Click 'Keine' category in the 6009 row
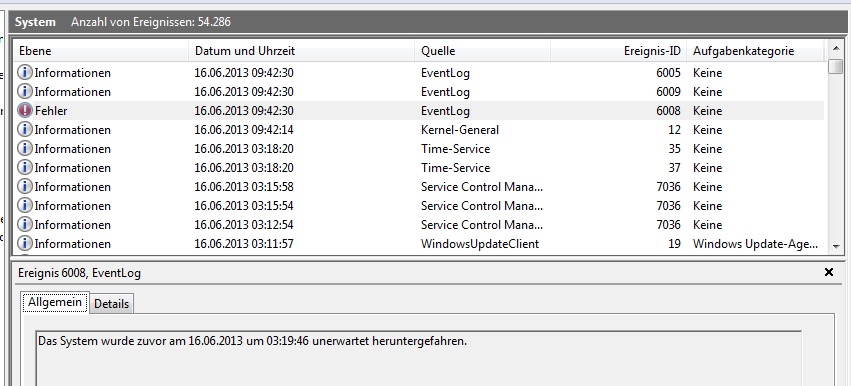Screen dimensions: 851x386 [707, 92]
